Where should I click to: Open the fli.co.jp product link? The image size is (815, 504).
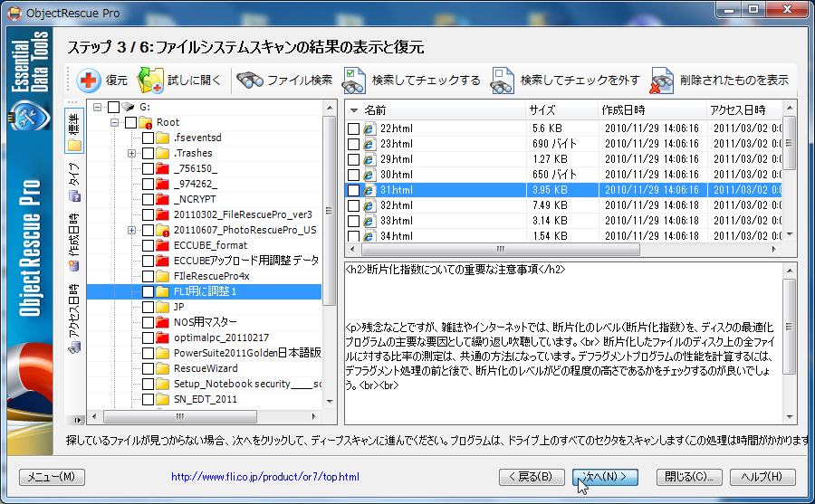(x=265, y=477)
